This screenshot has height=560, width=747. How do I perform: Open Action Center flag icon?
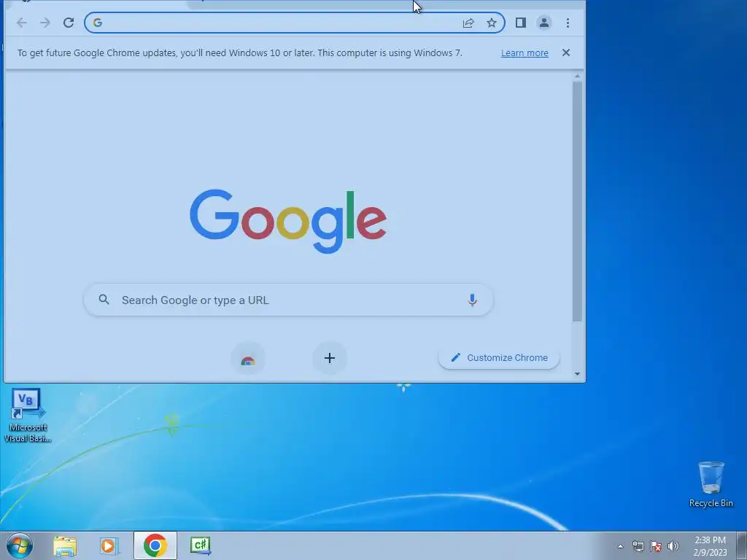point(656,546)
